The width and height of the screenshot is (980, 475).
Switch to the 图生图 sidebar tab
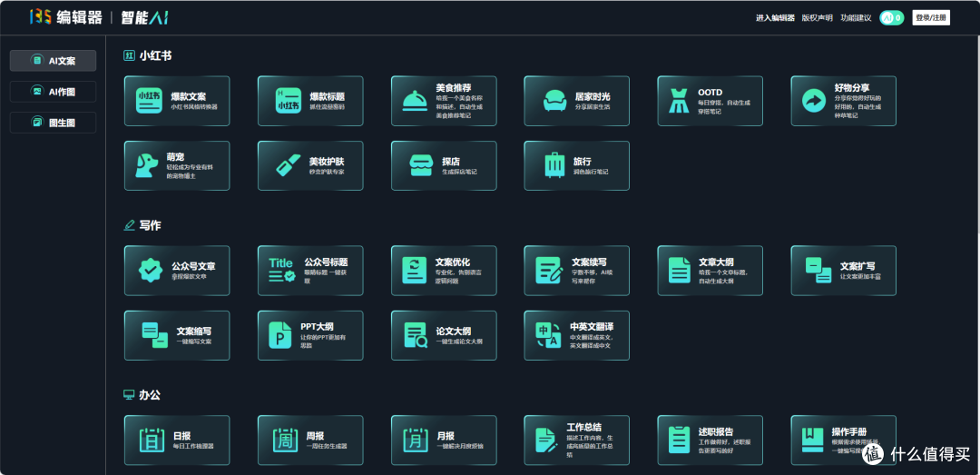[x=54, y=123]
